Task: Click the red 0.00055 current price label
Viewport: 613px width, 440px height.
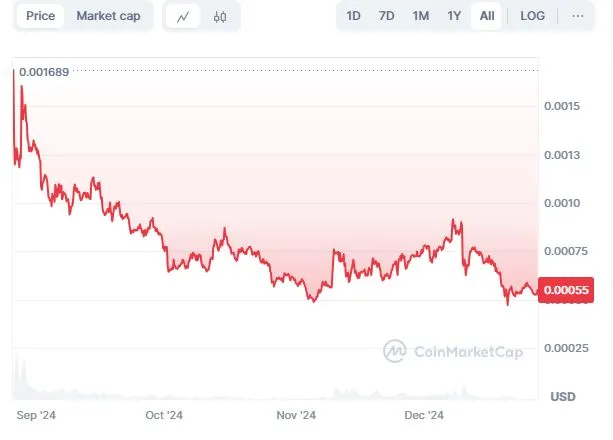Action: [x=566, y=290]
